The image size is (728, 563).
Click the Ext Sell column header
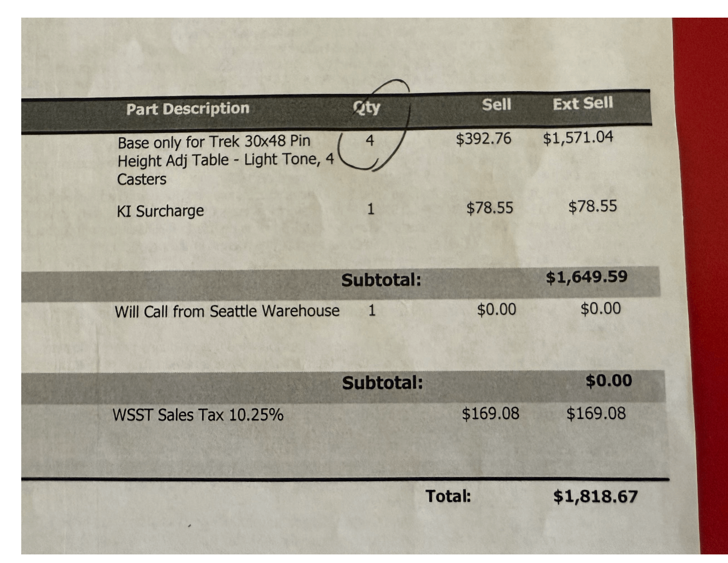(x=583, y=103)
